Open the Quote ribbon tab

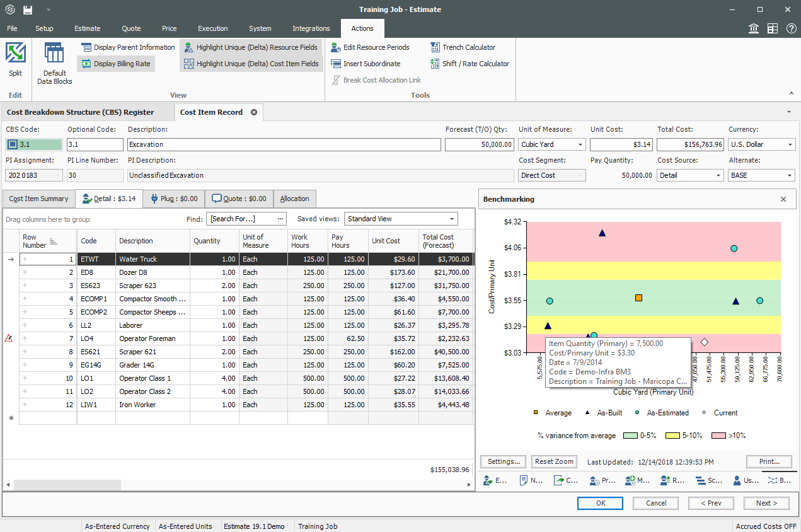pyautogui.click(x=131, y=28)
